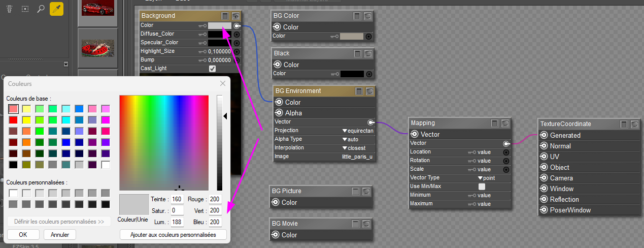Select the watermelon float thumbnail
644x248 pixels.
click(98, 49)
